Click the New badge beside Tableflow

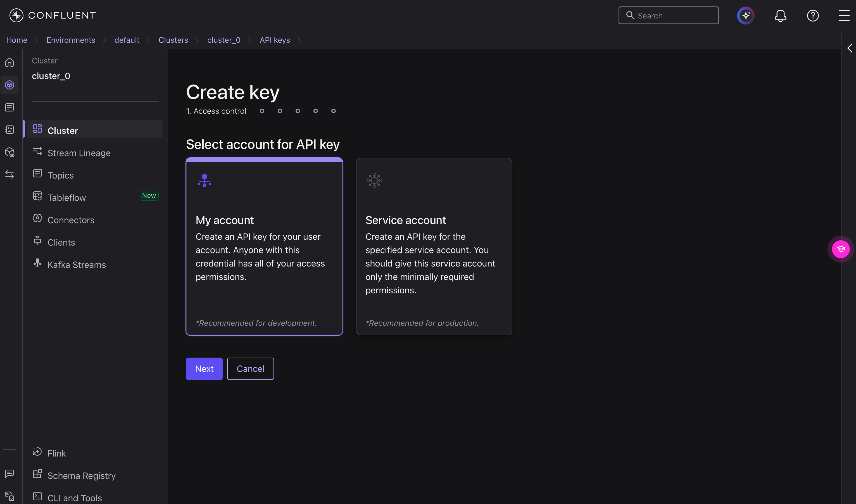pyautogui.click(x=149, y=196)
